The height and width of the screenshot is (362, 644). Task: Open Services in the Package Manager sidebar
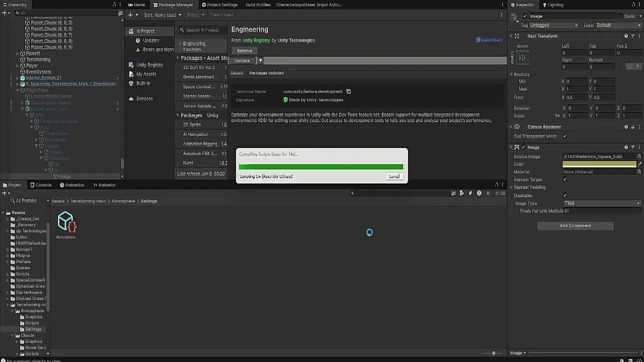tap(144, 99)
